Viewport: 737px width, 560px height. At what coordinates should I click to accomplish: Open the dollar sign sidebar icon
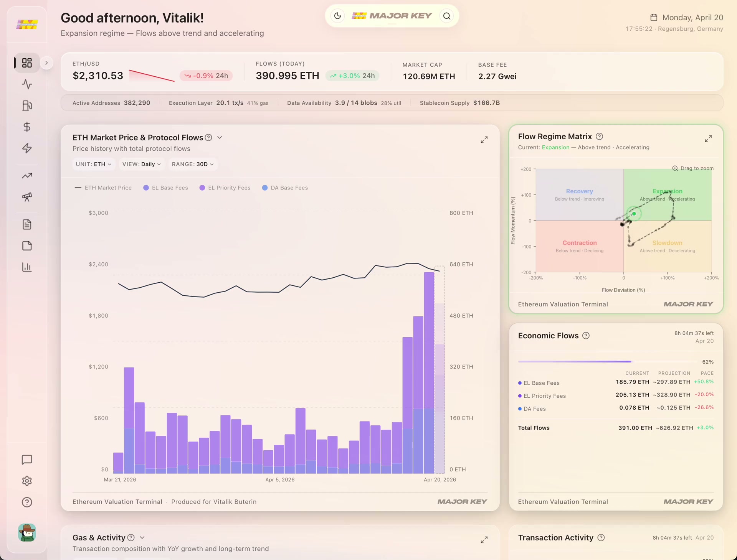27,127
